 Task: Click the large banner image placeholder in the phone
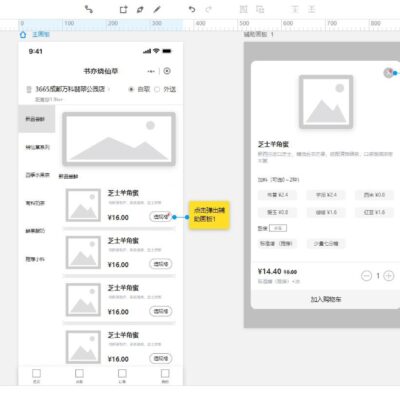click(x=119, y=139)
